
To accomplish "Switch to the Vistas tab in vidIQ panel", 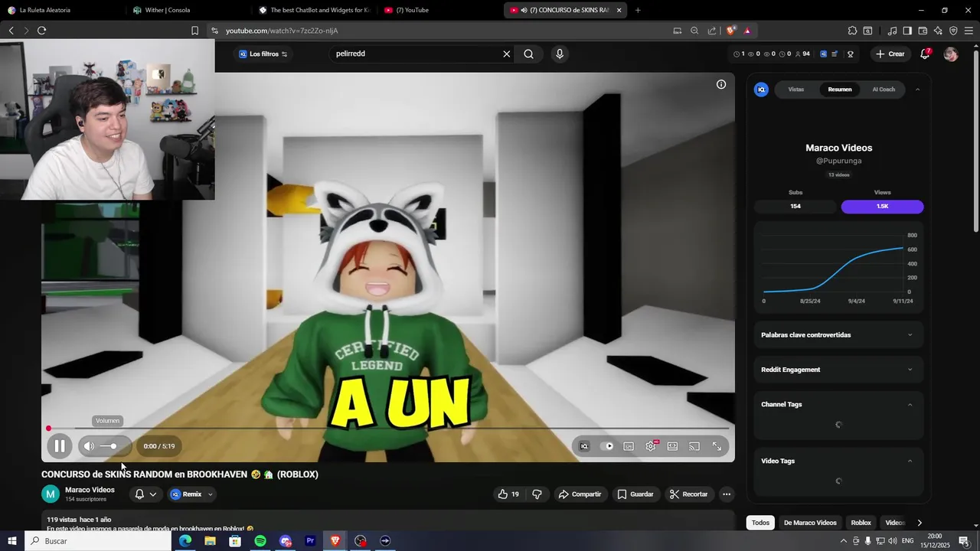I will (796, 90).
